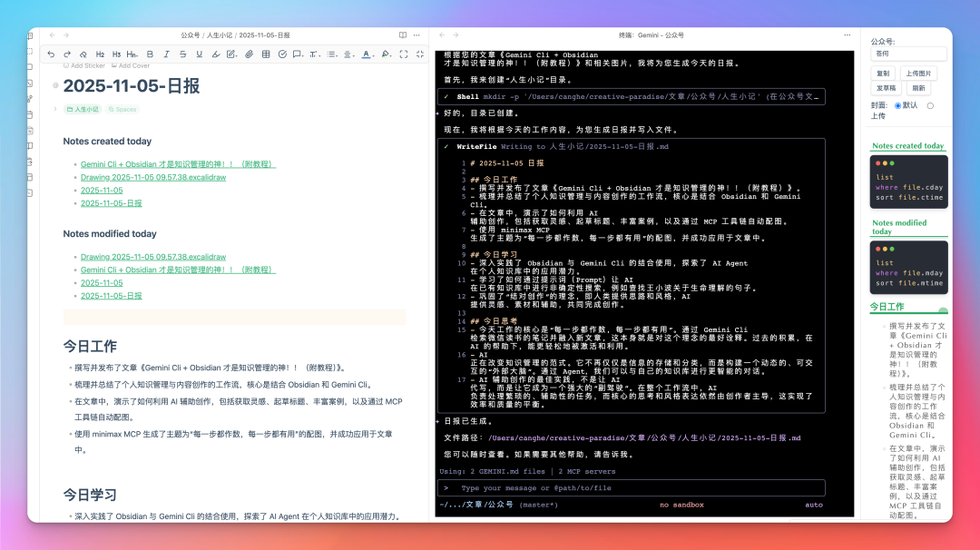The height and width of the screenshot is (550, 980).
Task: Focus the Gemini terminal message input
Action: click(632, 488)
